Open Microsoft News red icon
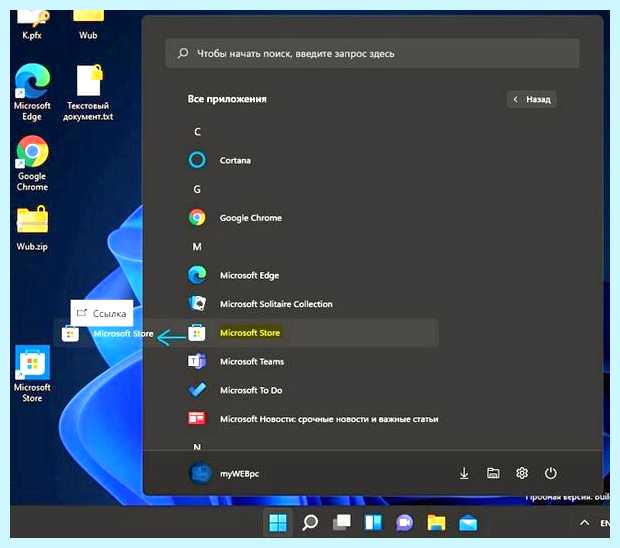620x548 pixels. point(197,419)
